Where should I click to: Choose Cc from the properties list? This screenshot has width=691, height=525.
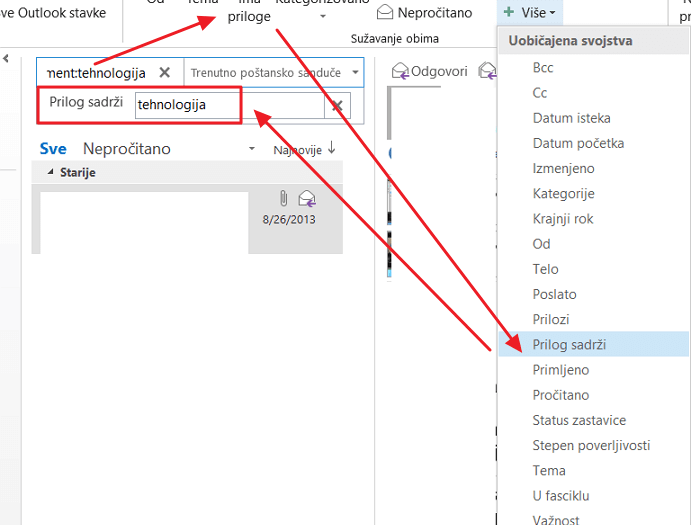coord(539,93)
